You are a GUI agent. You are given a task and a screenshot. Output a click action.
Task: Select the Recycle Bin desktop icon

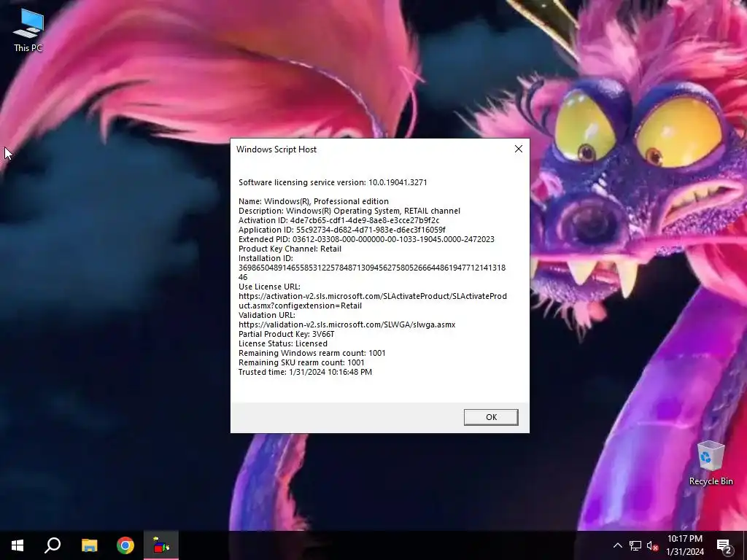click(711, 463)
